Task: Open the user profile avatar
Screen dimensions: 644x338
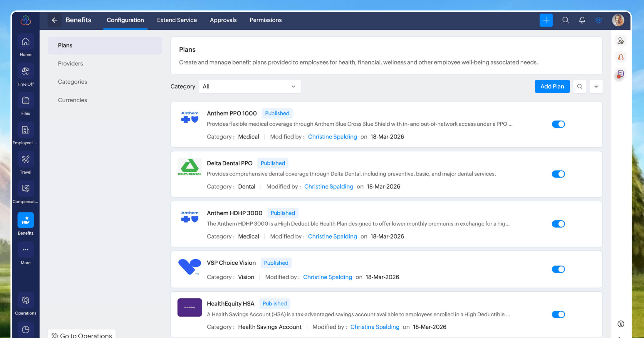Action: click(618, 20)
